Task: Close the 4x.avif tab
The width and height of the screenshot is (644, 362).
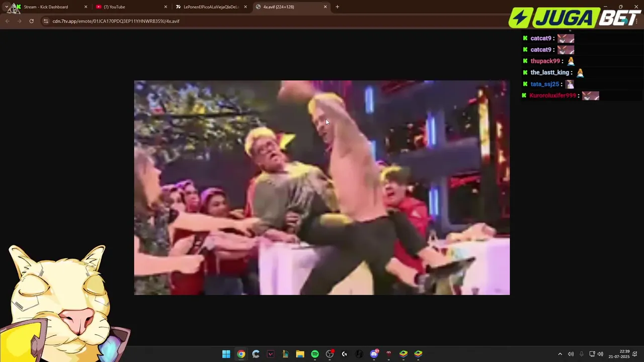Action: (x=325, y=7)
